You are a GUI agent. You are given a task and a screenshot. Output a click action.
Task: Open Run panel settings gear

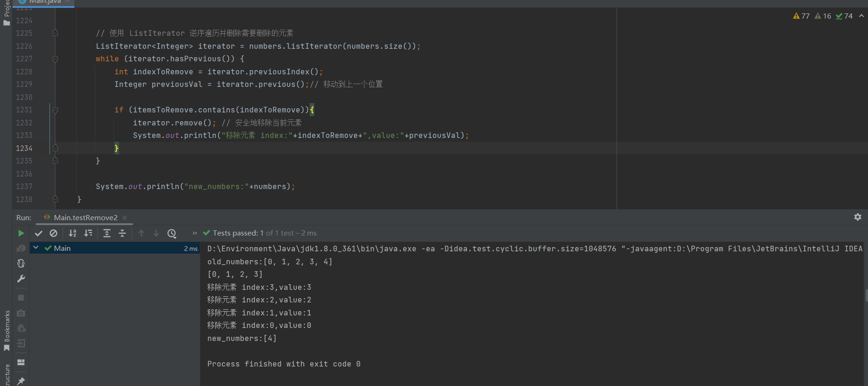point(858,217)
